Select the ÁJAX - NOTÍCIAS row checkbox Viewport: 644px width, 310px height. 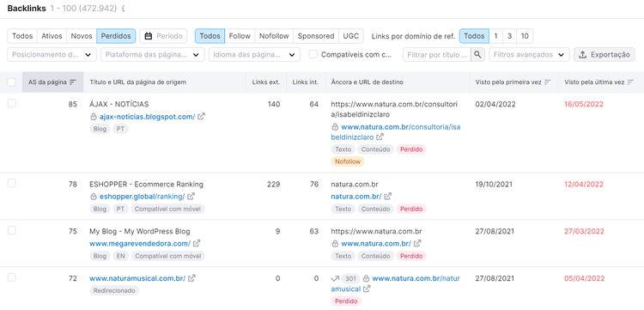click(11, 103)
